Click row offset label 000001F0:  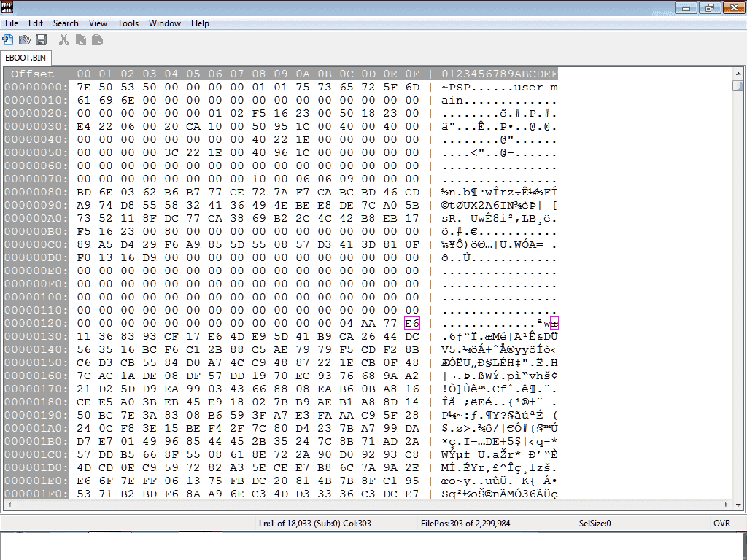pos(36,494)
